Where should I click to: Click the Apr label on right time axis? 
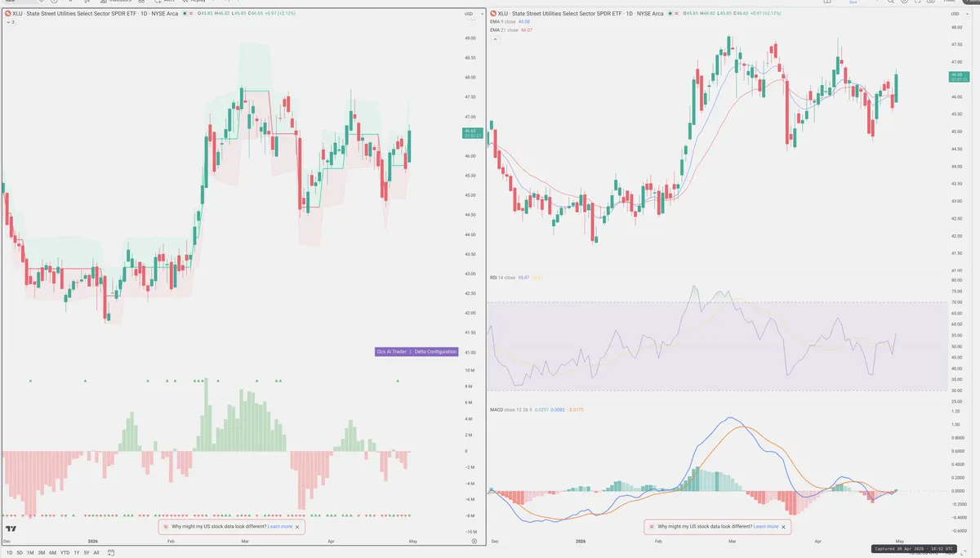[x=817, y=542]
